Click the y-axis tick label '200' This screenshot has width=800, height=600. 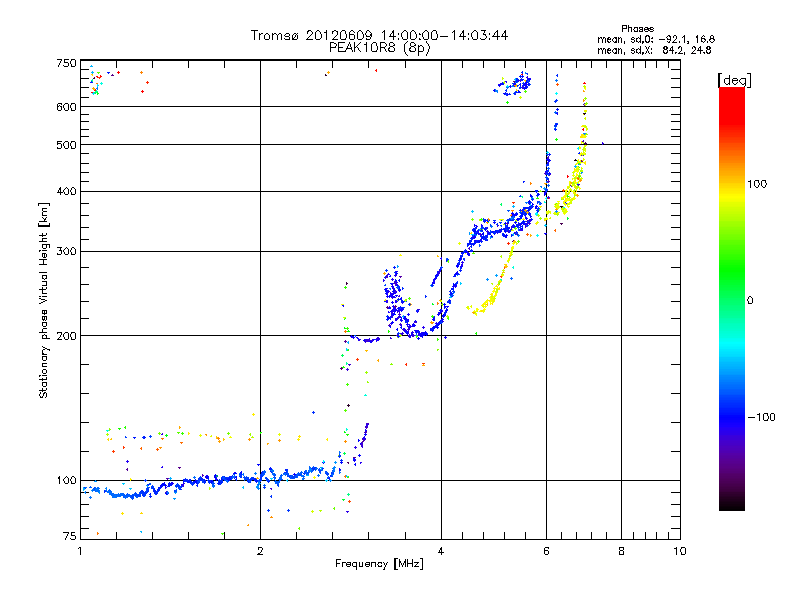coord(67,336)
